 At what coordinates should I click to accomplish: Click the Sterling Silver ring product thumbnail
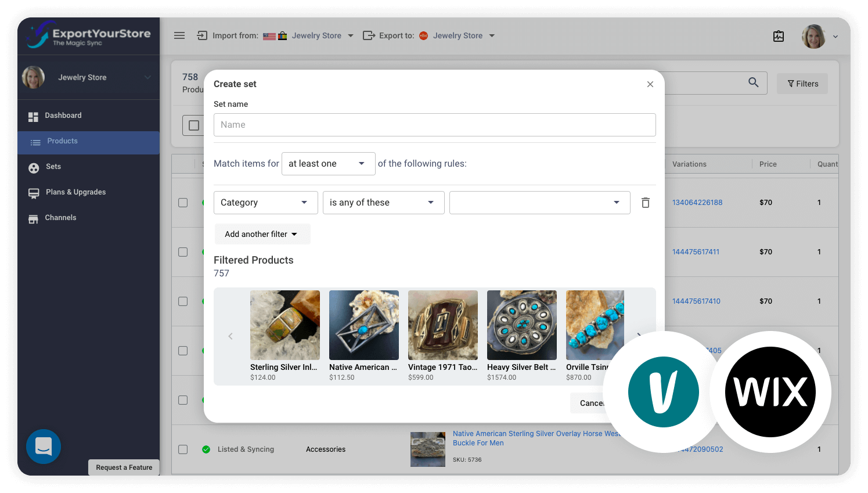point(285,325)
